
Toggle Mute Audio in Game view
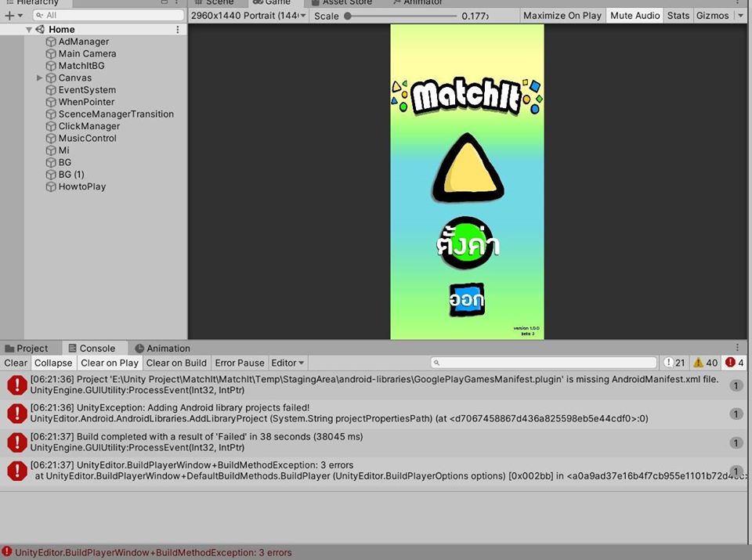click(x=635, y=16)
